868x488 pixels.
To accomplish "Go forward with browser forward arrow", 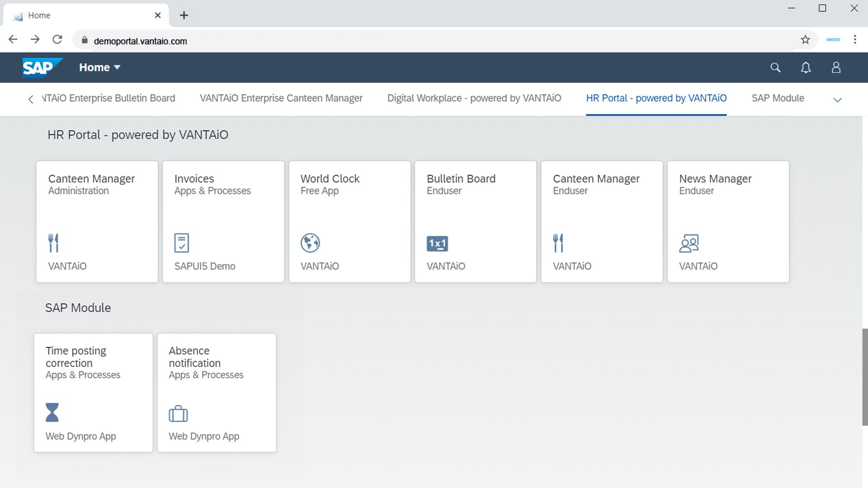I will click(35, 39).
